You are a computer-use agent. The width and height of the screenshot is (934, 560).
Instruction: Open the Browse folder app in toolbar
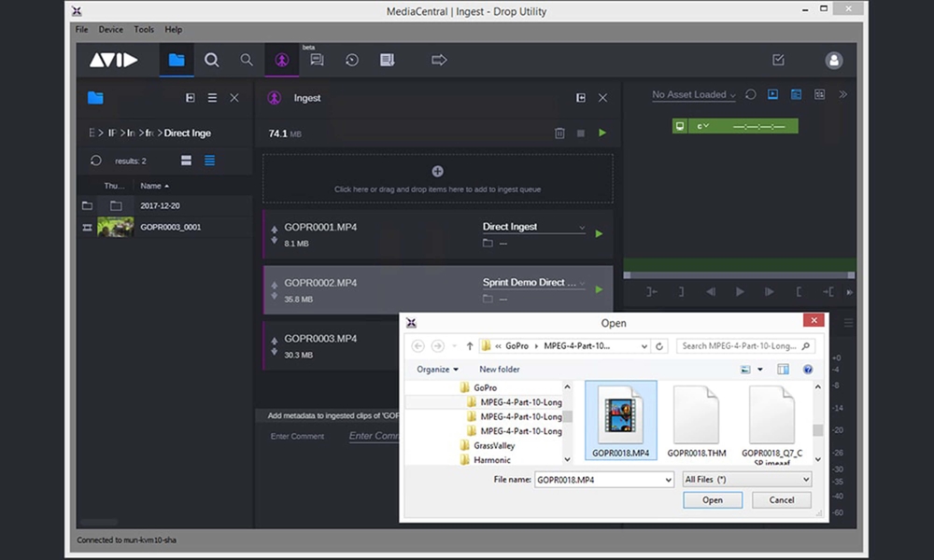click(x=177, y=60)
